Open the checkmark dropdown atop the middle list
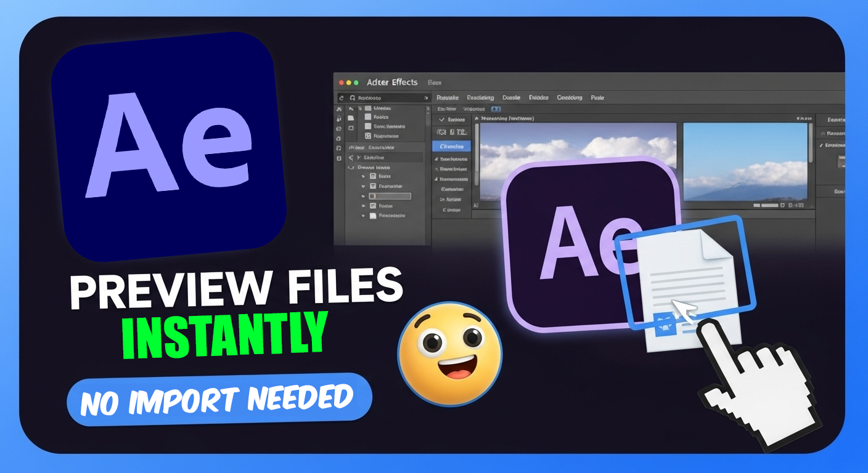Screen dimensions: 868x473 pyautogui.click(x=451, y=119)
